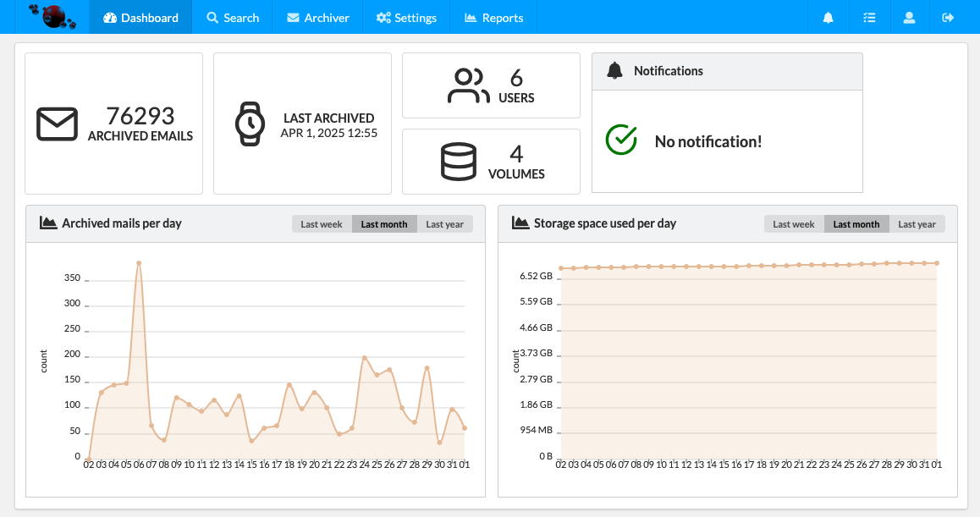Click the archived emails envelope icon
Screen dimensions: 980x517
point(57,124)
